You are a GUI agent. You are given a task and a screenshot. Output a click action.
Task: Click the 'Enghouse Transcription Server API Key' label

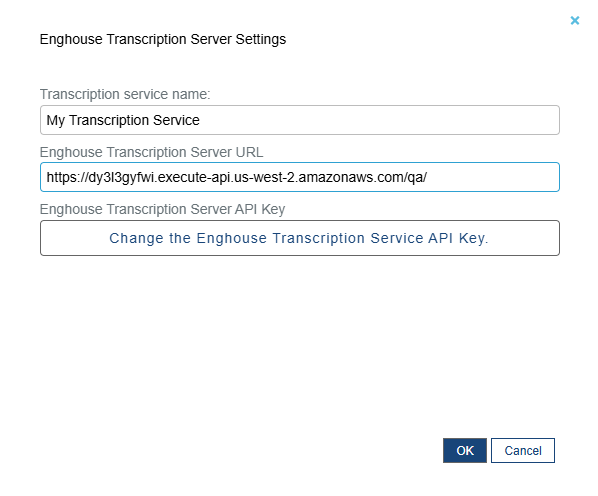pyautogui.click(x=162, y=209)
